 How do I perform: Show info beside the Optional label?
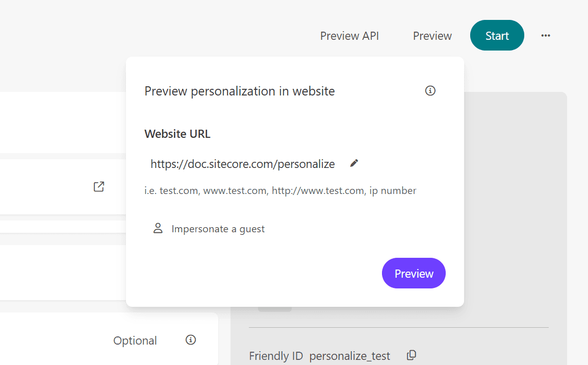(191, 340)
